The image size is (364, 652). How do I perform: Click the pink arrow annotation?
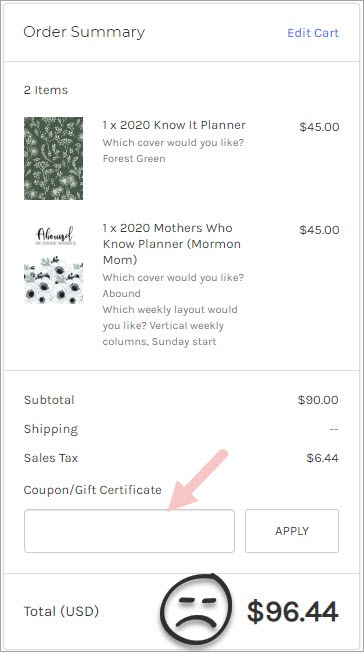[198, 480]
